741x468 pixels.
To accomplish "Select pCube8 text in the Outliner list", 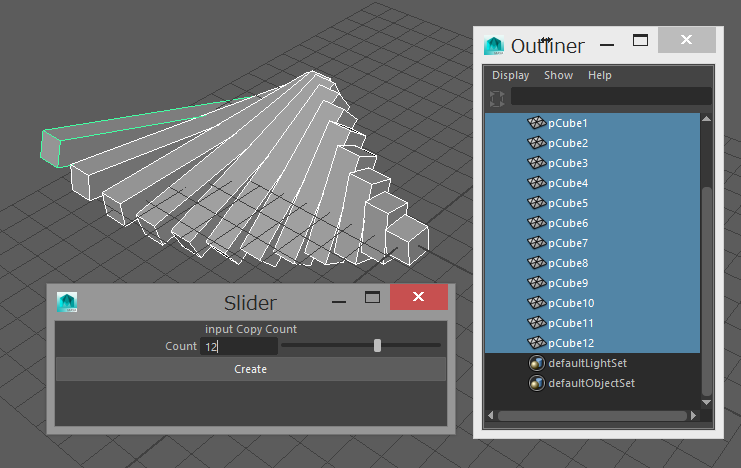I will click(x=568, y=263).
